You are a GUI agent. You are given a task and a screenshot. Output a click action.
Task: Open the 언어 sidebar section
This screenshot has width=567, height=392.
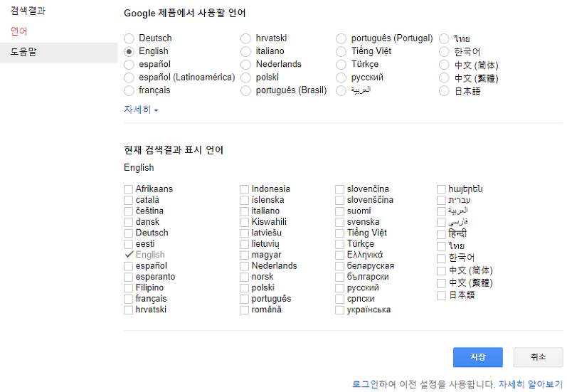(18, 31)
